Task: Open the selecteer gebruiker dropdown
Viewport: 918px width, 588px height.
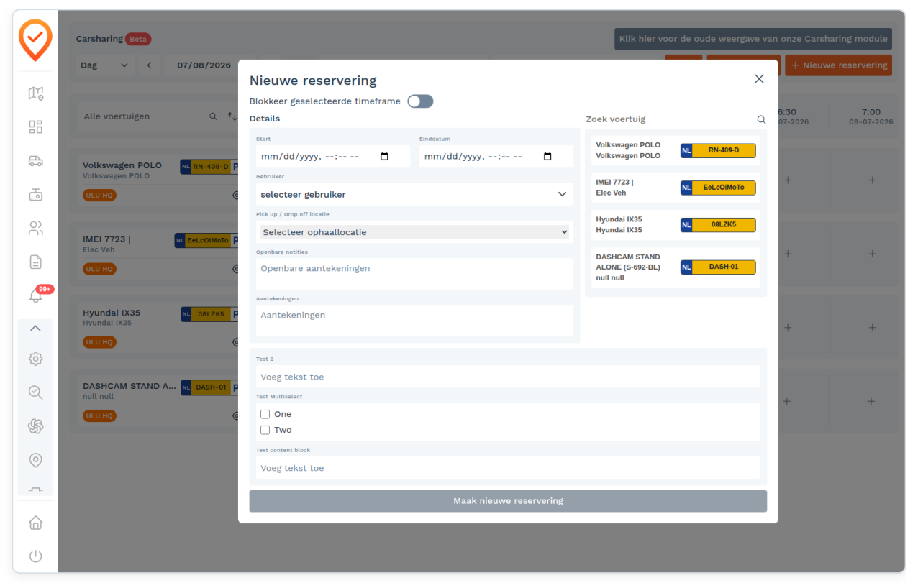Action: pos(414,194)
